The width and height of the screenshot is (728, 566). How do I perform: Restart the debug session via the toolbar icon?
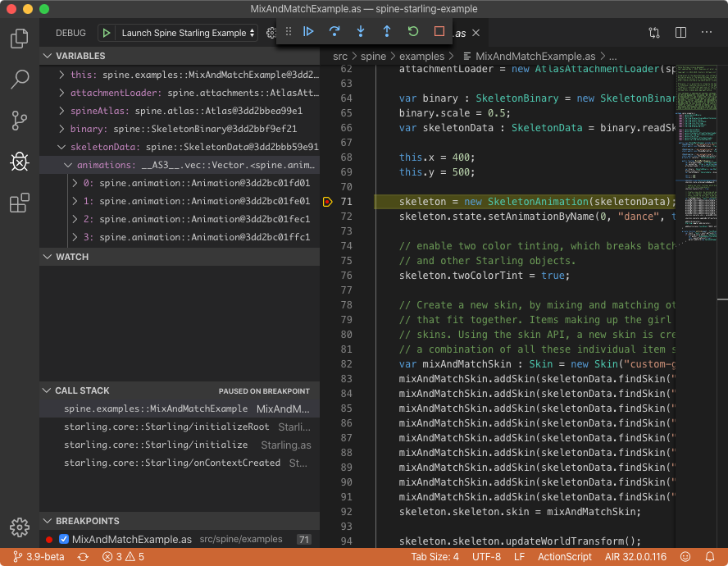[412, 32]
